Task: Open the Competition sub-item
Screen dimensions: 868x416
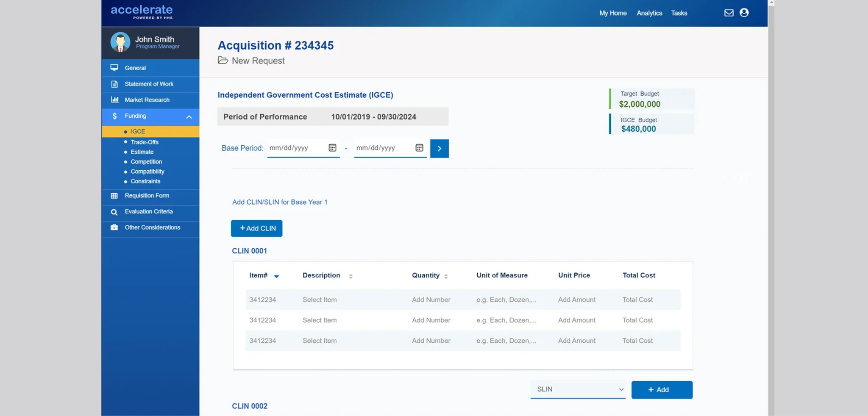Action: point(146,161)
